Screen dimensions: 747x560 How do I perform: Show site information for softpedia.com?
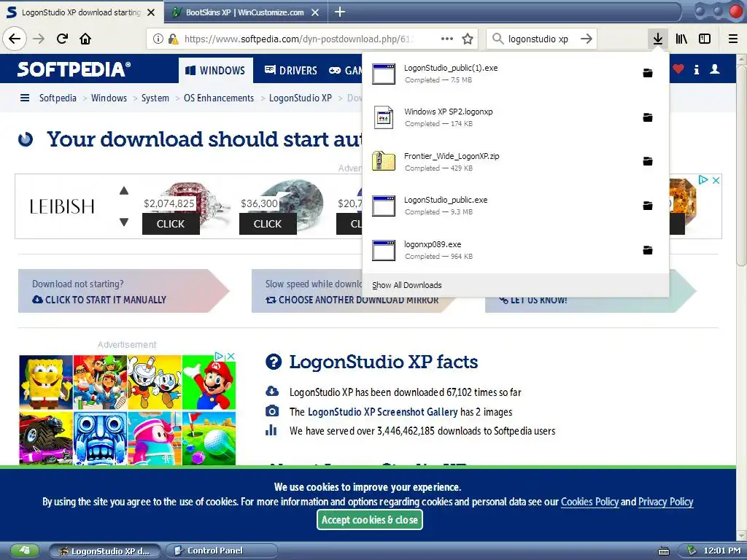tap(158, 39)
